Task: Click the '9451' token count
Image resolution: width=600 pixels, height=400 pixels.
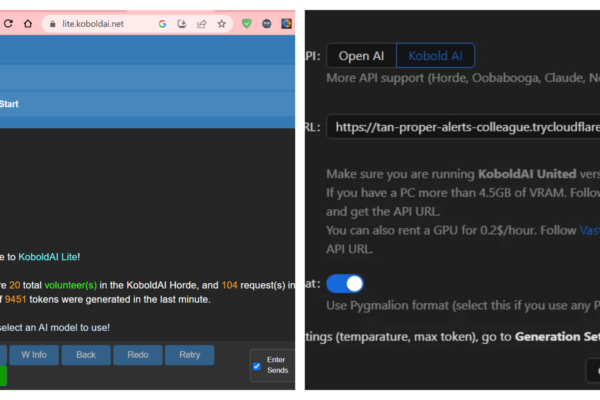Action: (16, 299)
